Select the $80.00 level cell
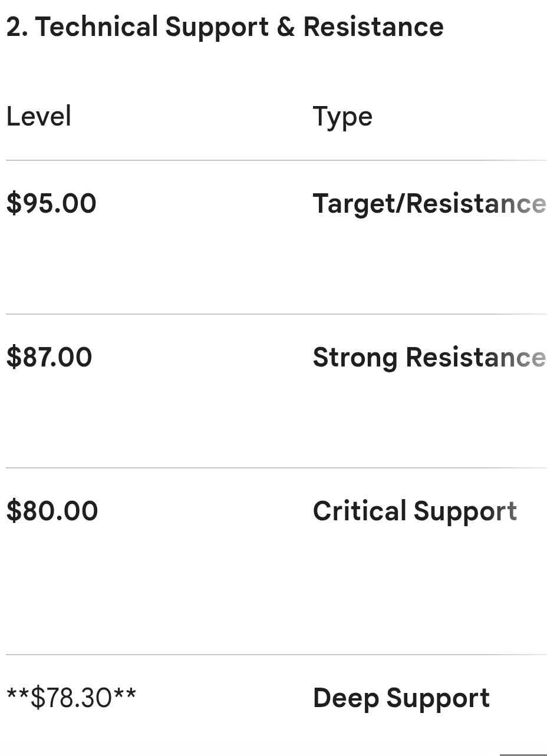Image resolution: width=547 pixels, height=756 pixels. coord(52,511)
